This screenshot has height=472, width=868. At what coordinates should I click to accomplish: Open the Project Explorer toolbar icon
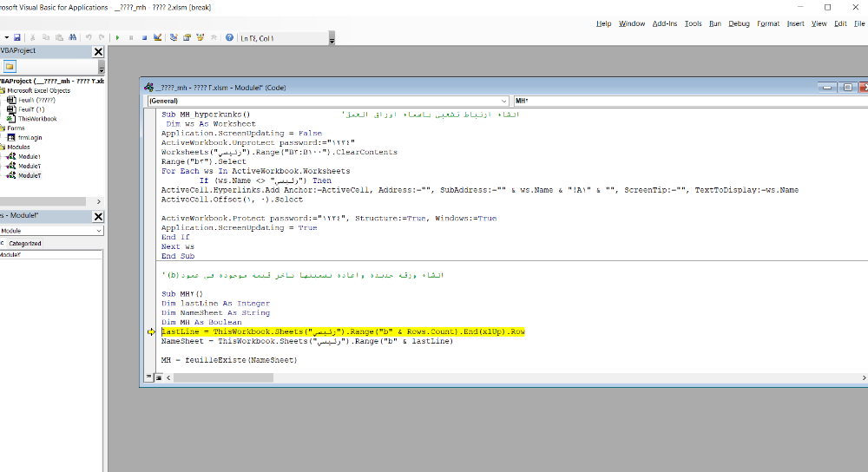[x=174, y=37]
